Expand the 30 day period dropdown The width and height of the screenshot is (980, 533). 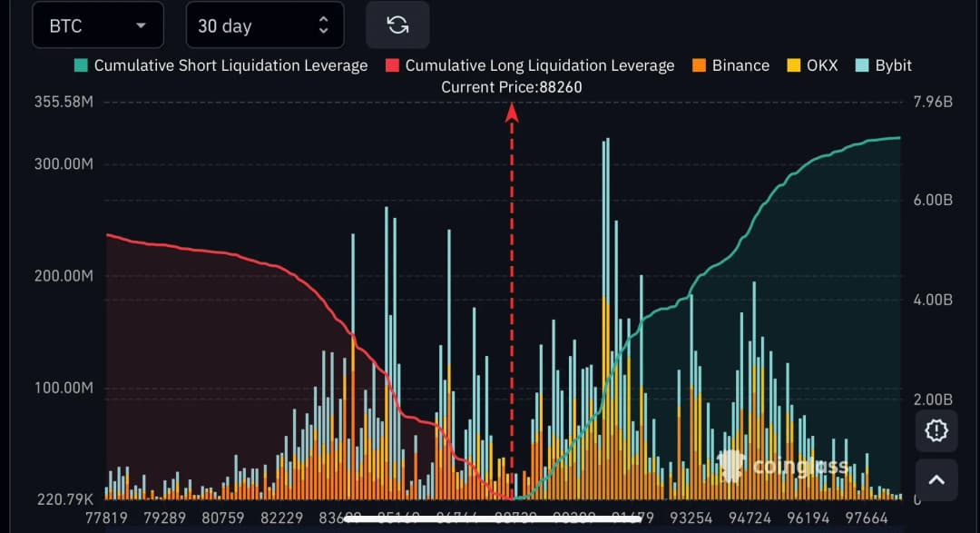coord(264,25)
